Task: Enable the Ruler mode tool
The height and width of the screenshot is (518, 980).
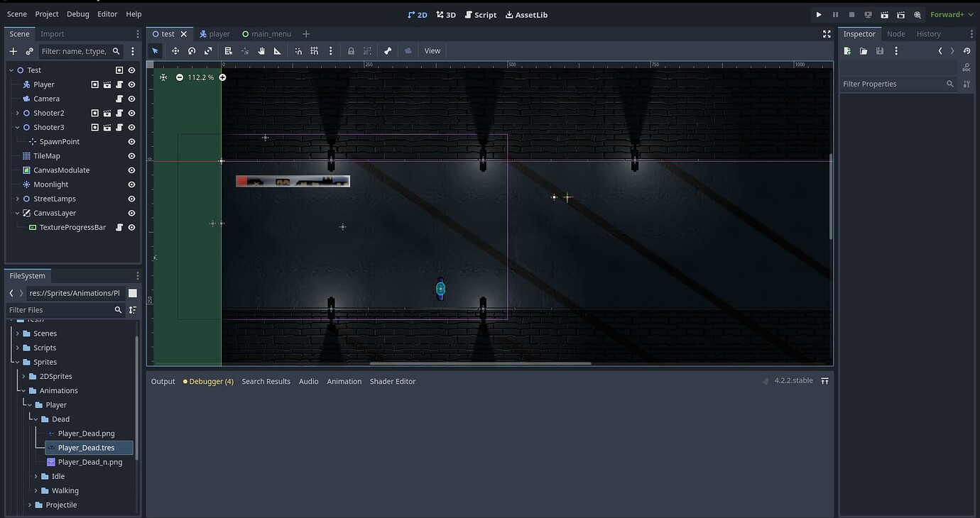Action: click(x=277, y=50)
